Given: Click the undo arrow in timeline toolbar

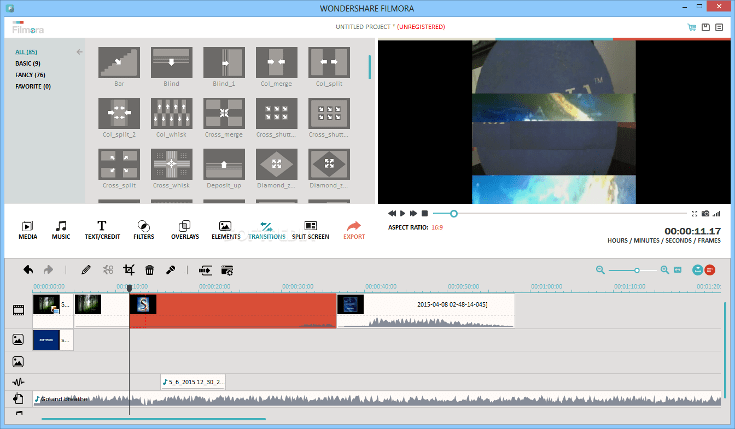Looking at the screenshot, I should coord(28,270).
